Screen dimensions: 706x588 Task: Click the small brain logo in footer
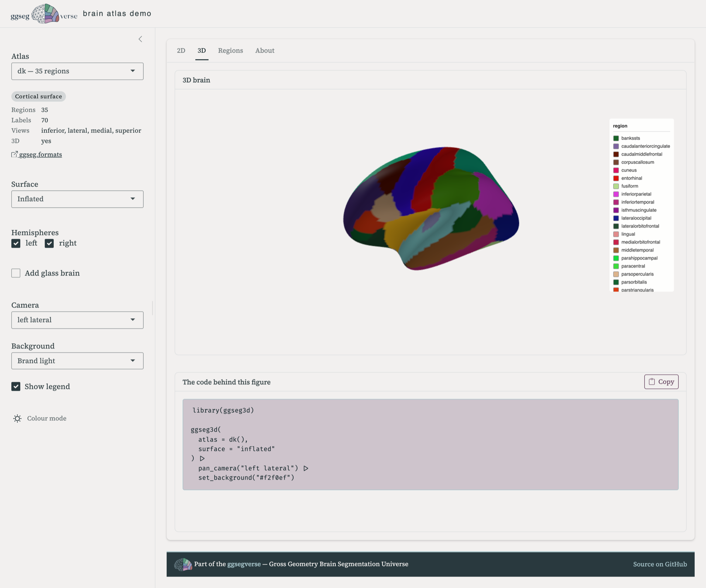point(183,564)
